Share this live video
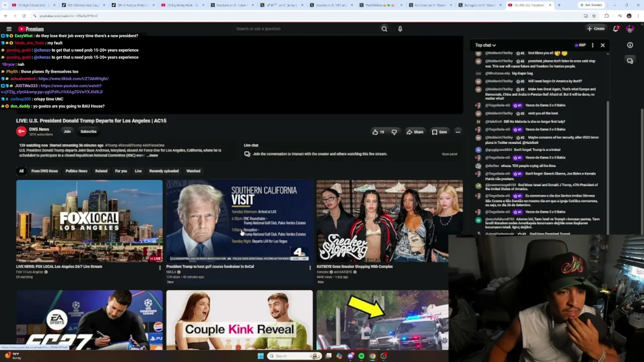Screen dimensions: 644x362 [415, 132]
